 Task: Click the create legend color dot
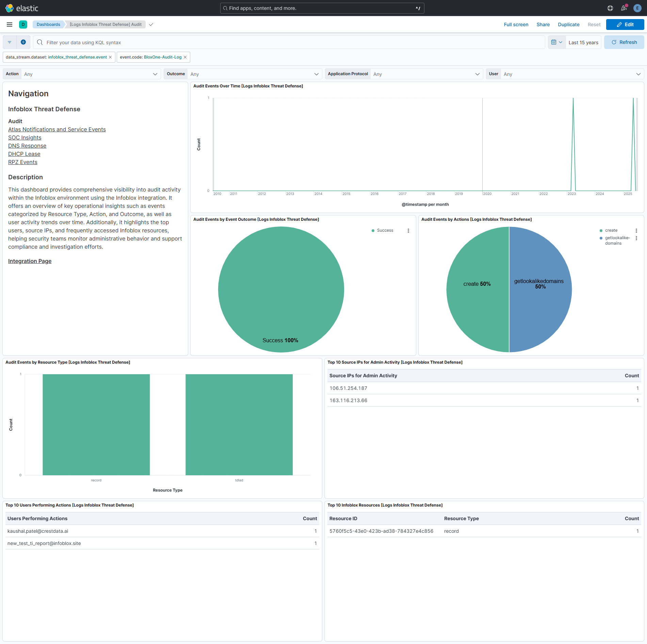(x=601, y=231)
